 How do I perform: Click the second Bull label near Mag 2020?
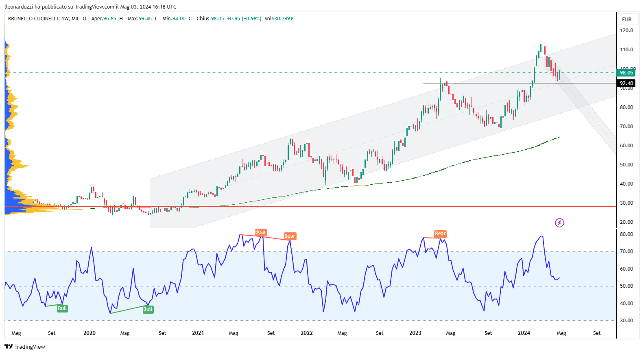(148, 309)
